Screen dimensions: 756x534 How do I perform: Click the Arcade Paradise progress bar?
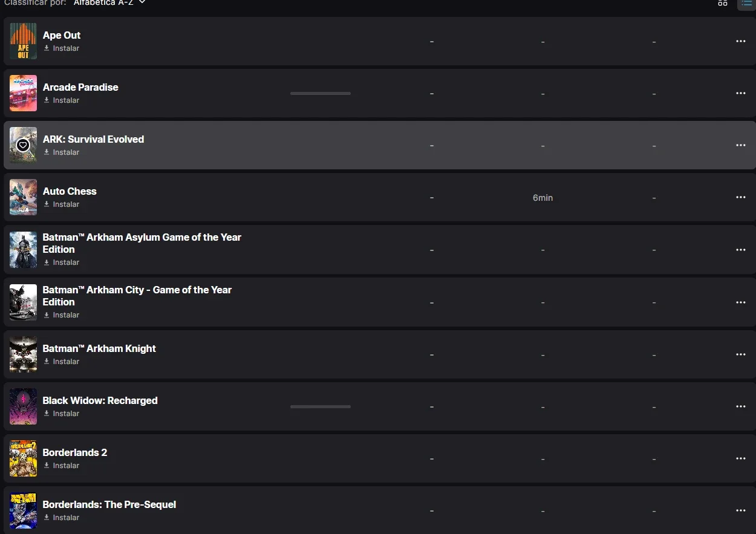[321, 93]
